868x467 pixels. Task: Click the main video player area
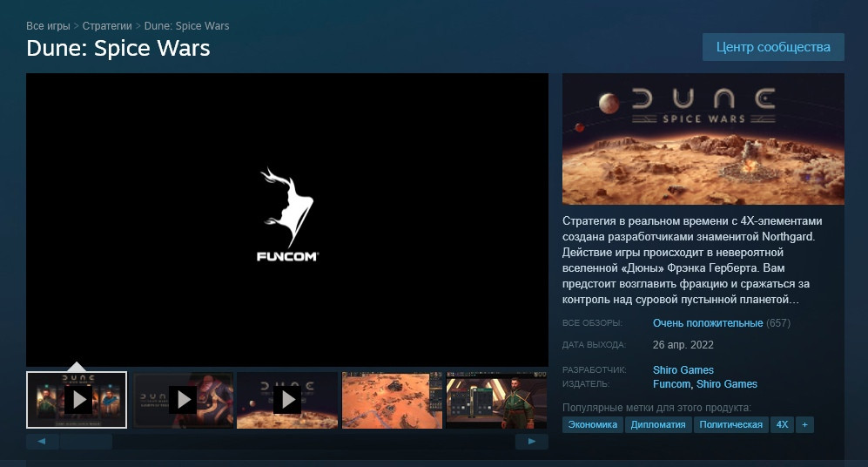coord(286,220)
